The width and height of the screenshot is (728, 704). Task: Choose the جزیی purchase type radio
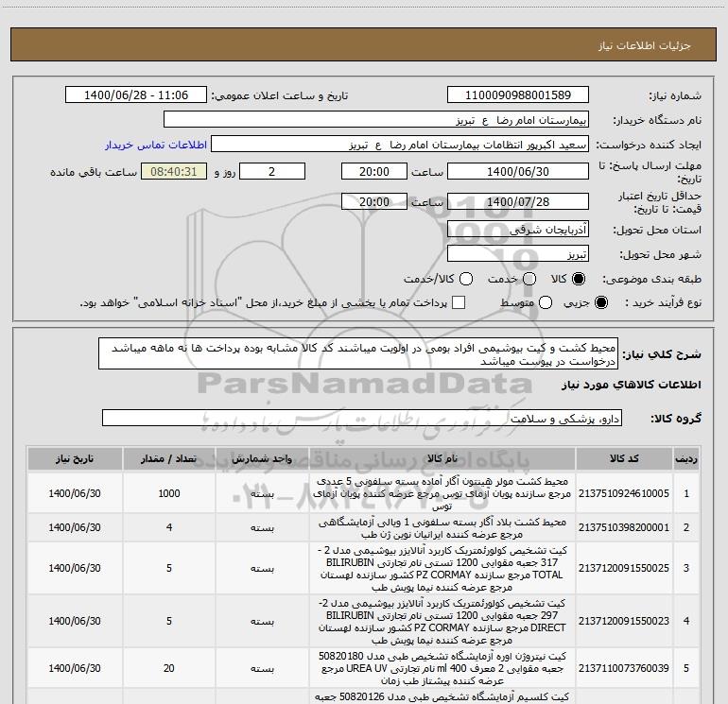(600, 302)
